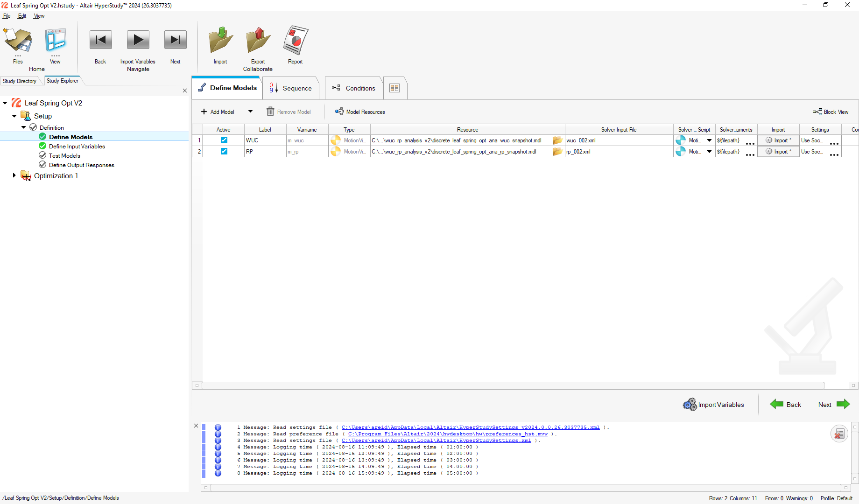This screenshot has width=859, height=504.
Task: Open HyperStudySettings_v2024 xml link in log
Action: [x=470, y=427]
